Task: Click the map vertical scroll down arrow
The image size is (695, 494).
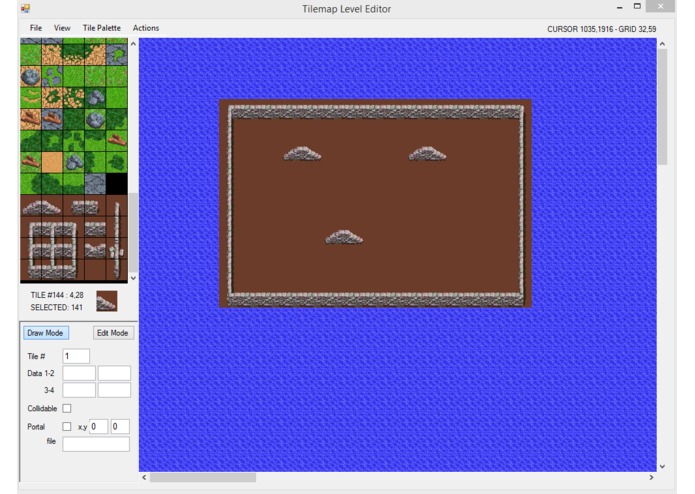Action: [x=662, y=466]
